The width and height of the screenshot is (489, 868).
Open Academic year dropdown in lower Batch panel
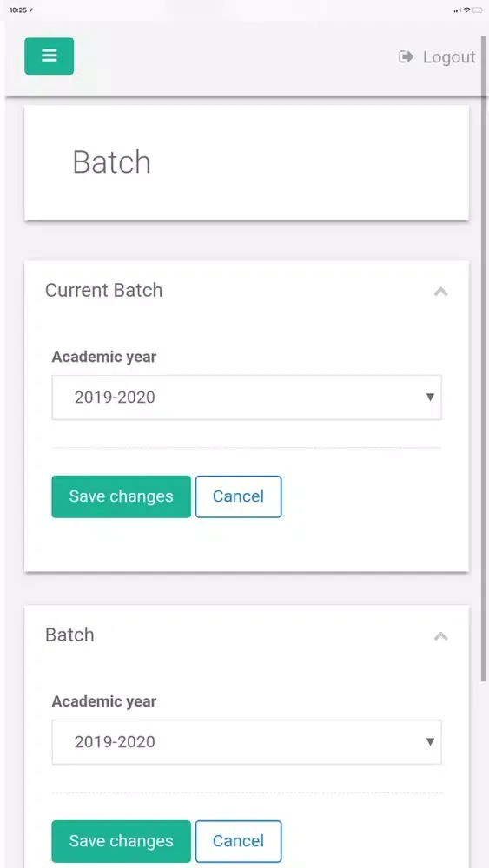247,742
